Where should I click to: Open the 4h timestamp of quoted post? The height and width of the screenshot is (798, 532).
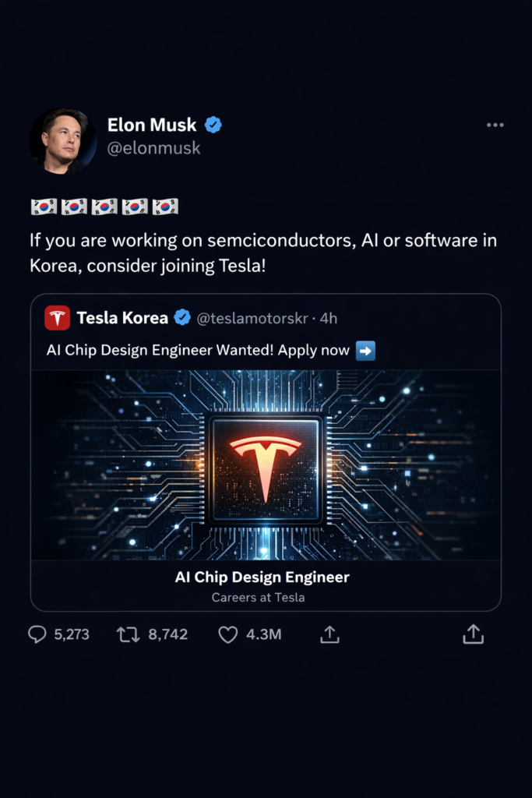[x=328, y=319]
